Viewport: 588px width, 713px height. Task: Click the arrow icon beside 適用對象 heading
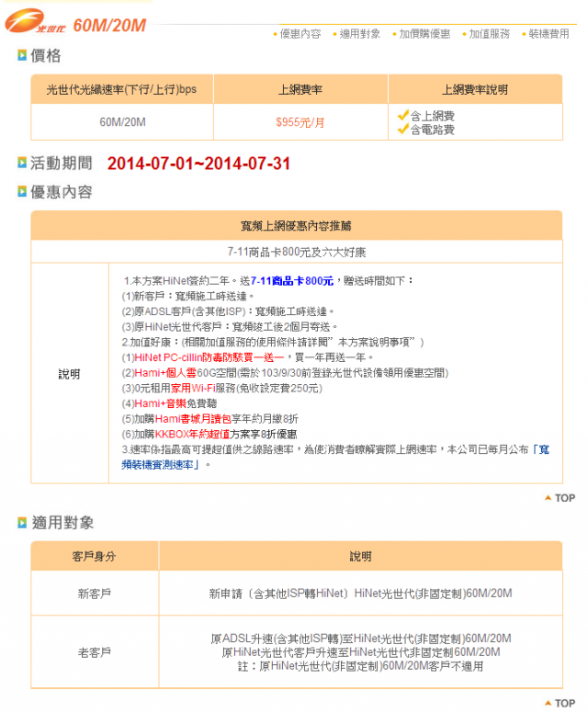pos(22,523)
